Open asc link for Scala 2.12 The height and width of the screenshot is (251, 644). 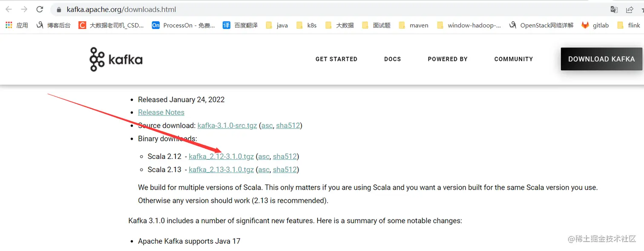[x=264, y=157]
